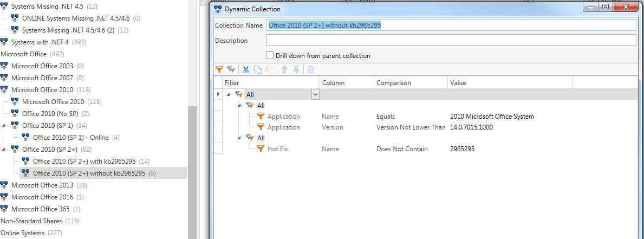This screenshot has height=239, width=644.
Task: Click the Delete trash can icon
Action: click(x=311, y=69)
